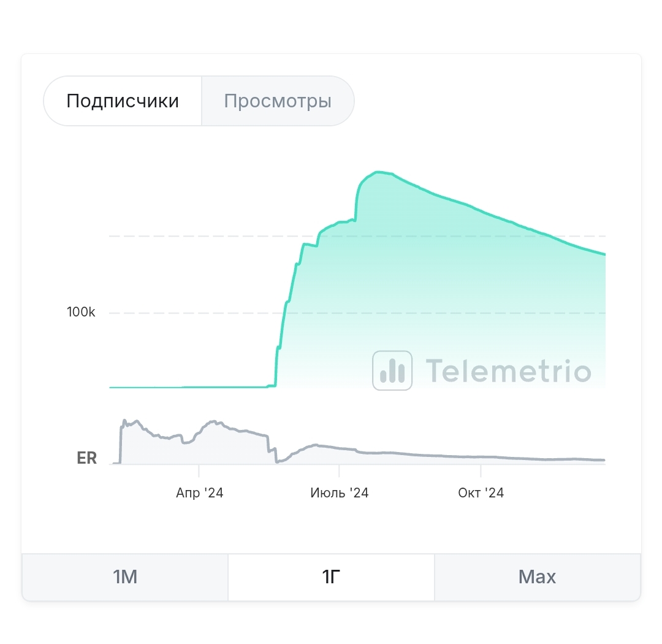Choose the 1Г period button

pyautogui.click(x=331, y=577)
